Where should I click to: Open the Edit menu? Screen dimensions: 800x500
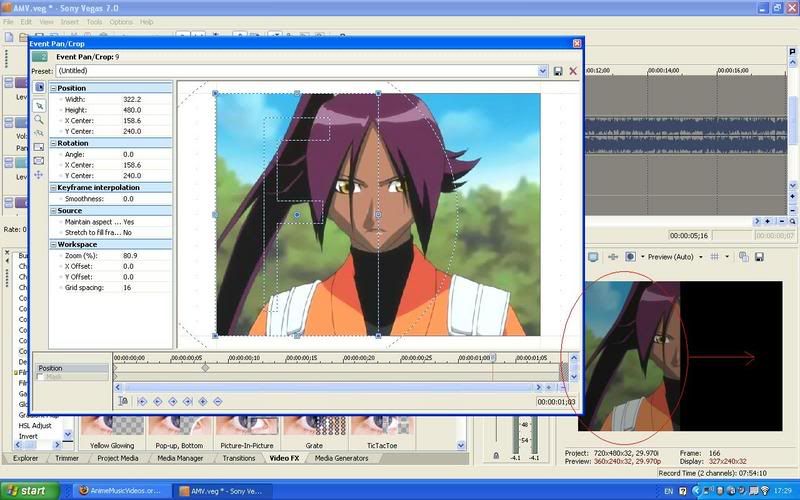pos(26,22)
